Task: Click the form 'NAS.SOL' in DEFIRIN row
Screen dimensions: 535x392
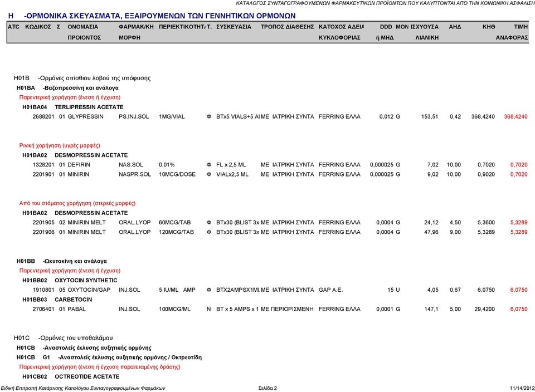Action: (x=130, y=165)
